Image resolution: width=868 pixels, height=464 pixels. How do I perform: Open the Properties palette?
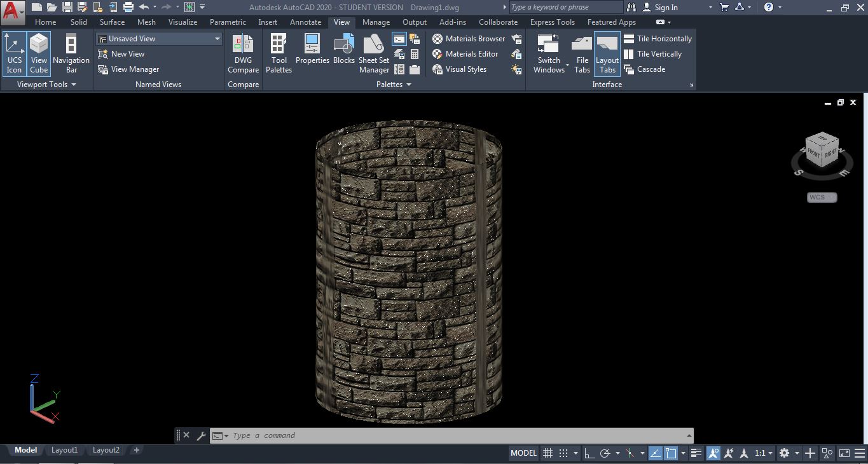click(x=312, y=53)
